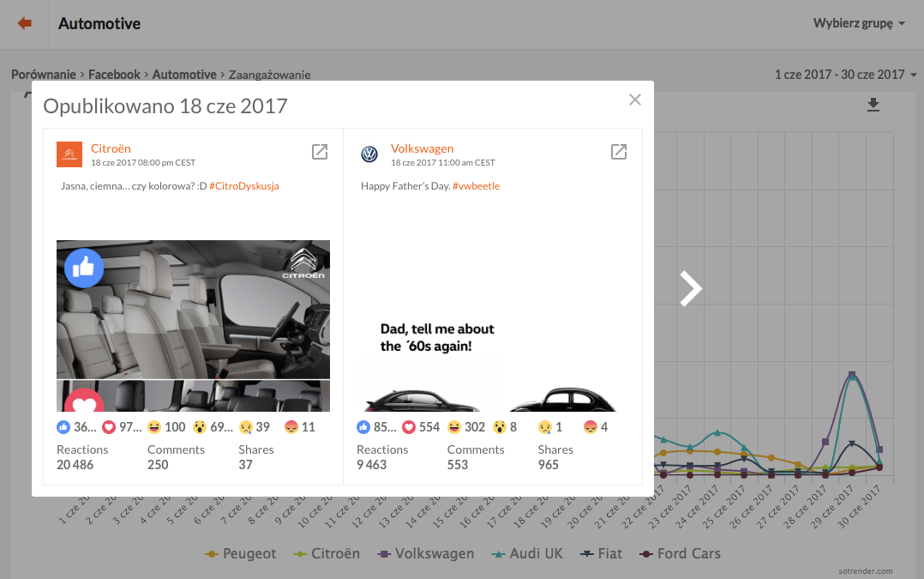Close the published posts dialog
The image size is (924, 579).
(634, 100)
